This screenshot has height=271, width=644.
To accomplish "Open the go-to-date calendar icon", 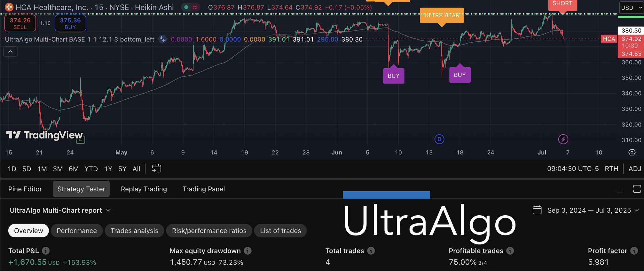I will point(156,168).
